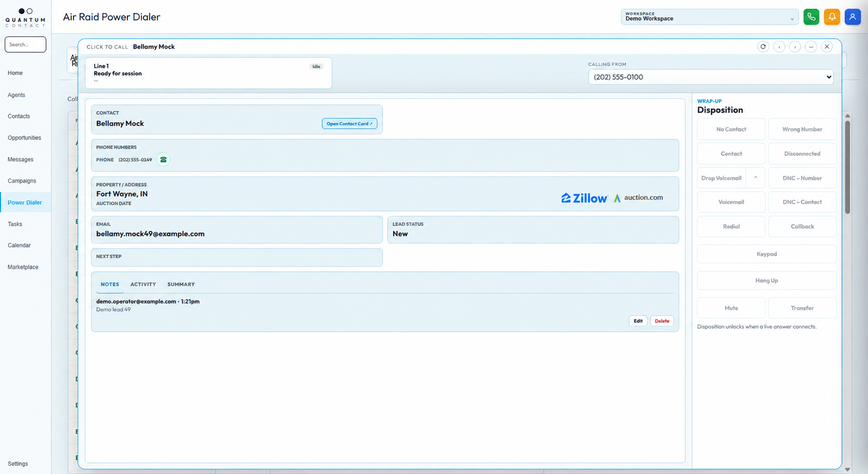Expand the Drop Voicemail caret options

point(755,178)
